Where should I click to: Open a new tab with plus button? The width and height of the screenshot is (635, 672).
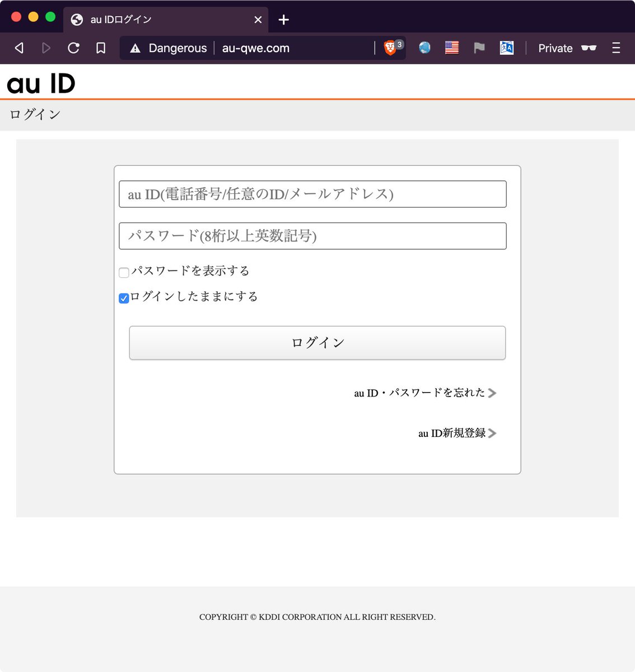pos(284,20)
